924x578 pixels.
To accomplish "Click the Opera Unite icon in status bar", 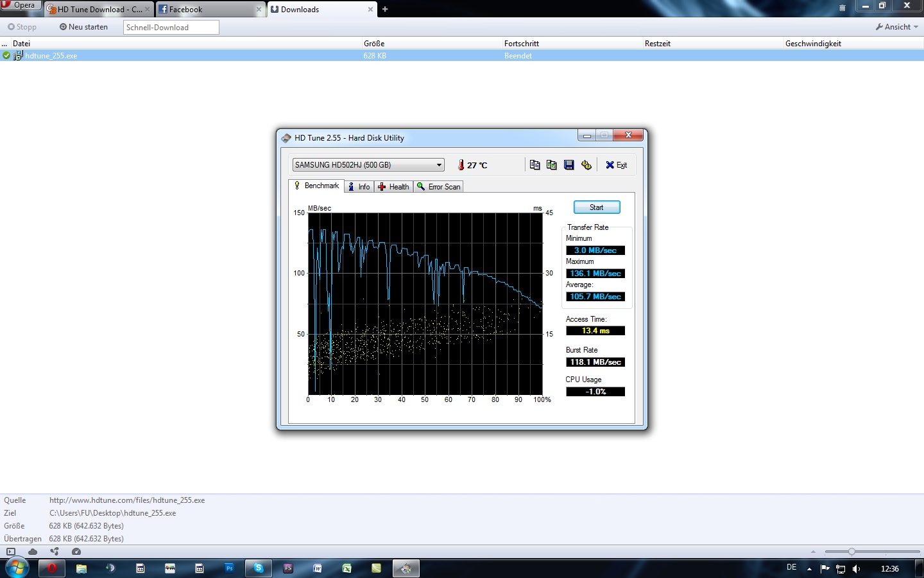I will click(x=55, y=552).
